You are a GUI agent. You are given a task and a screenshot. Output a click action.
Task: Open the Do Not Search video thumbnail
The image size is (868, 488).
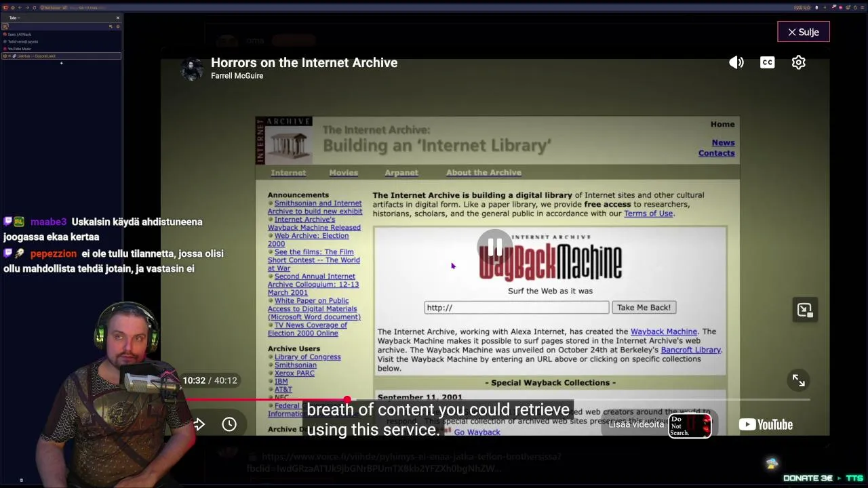click(690, 425)
